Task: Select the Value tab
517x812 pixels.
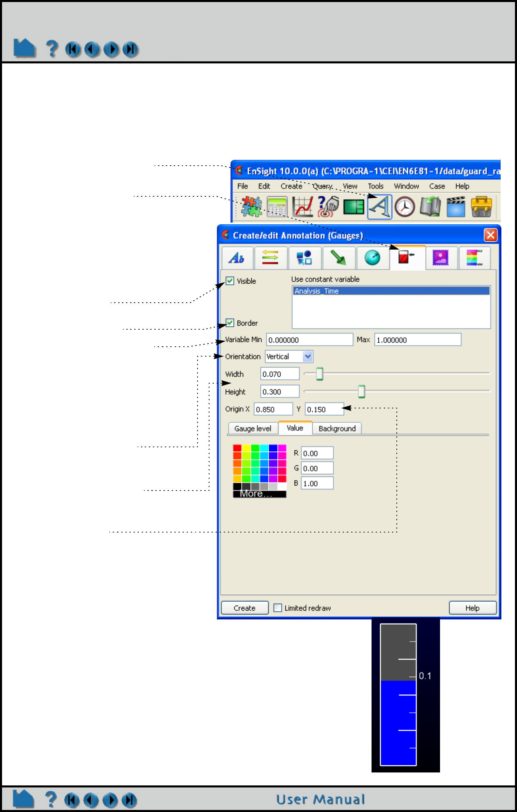Action: (x=295, y=428)
